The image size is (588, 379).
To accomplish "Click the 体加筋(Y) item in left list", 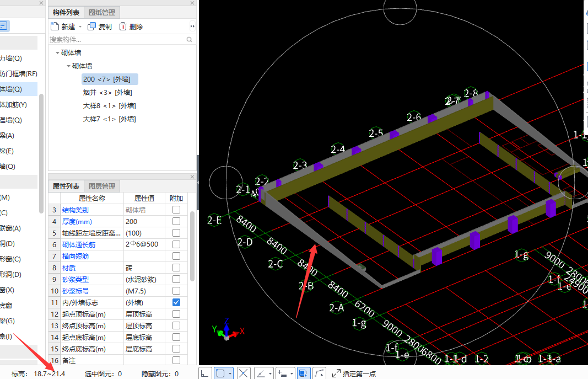I will pos(19,105).
